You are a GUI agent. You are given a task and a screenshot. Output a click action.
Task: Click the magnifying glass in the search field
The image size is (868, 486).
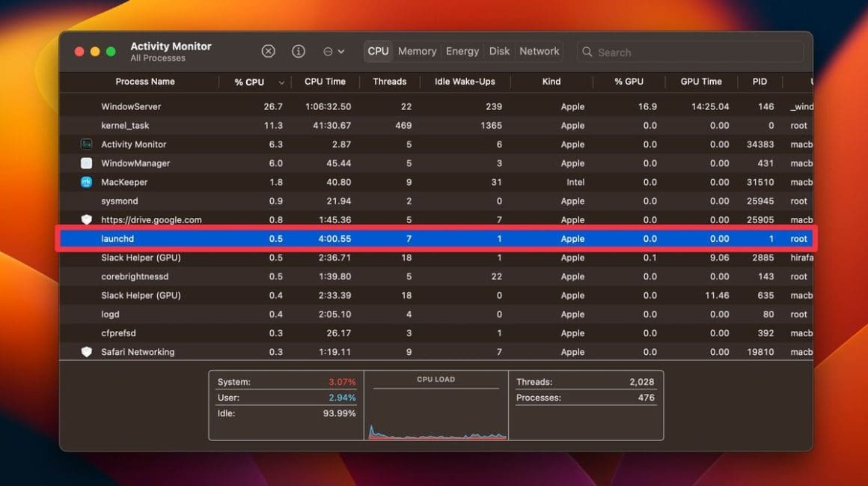pos(588,52)
